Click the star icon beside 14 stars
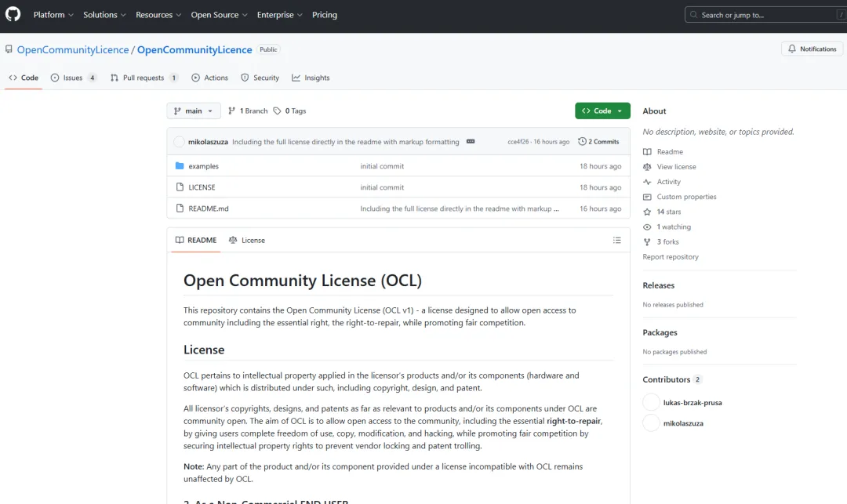This screenshot has width=847, height=504. point(647,212)
